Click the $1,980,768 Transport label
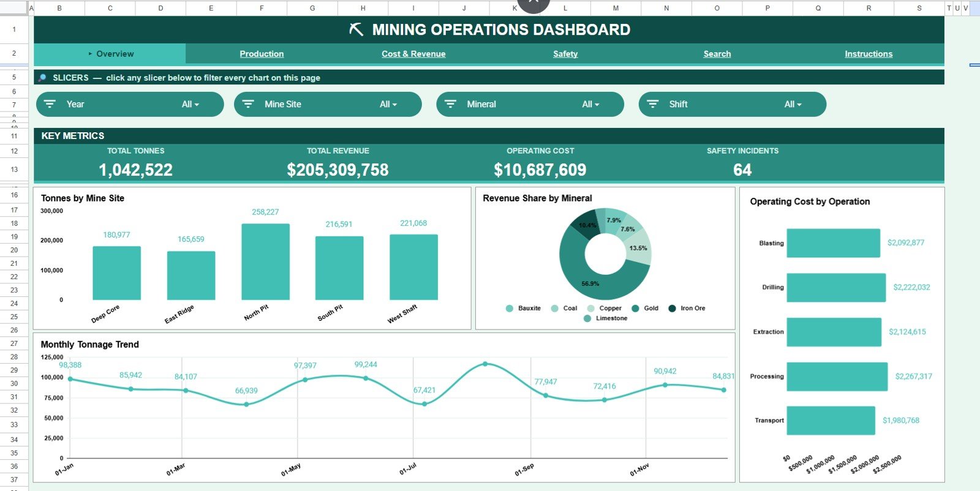 point(900,421)
